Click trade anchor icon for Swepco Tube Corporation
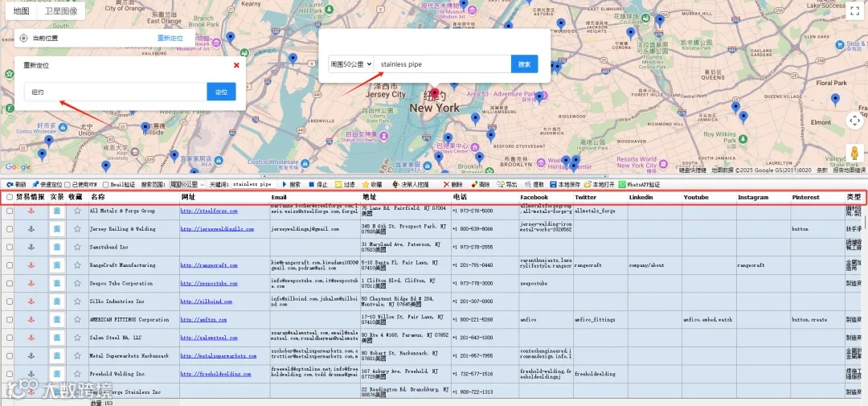868x406 pixels. pos(31,283)
